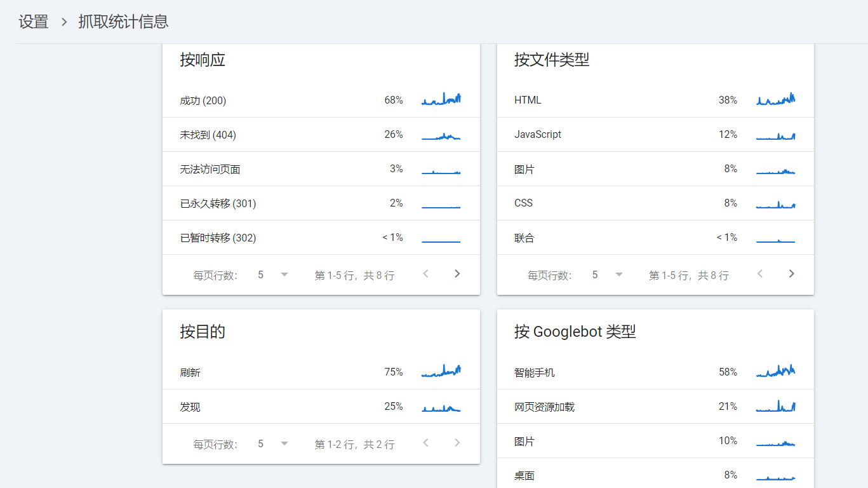Open sparkline chart for 成功 (200) row
The height and width of the screenshot is (488, 868).
pyautogui.click(x=441, y=100)
